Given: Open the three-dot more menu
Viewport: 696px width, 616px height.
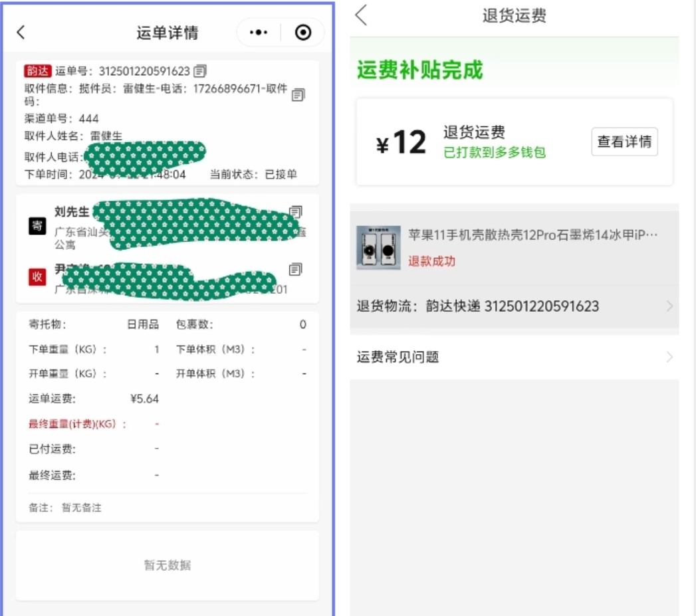Looking at the screenshot, I should [x=259, y=33].
